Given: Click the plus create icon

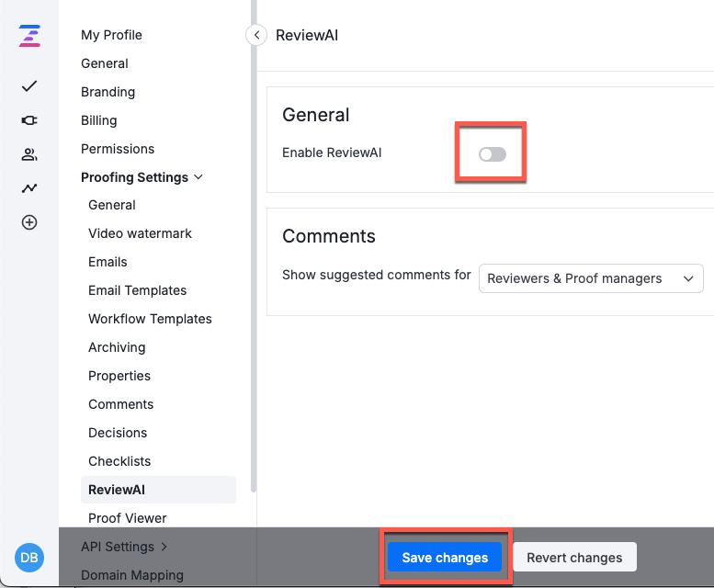Looking at the screenshot, I should point(29,222).
